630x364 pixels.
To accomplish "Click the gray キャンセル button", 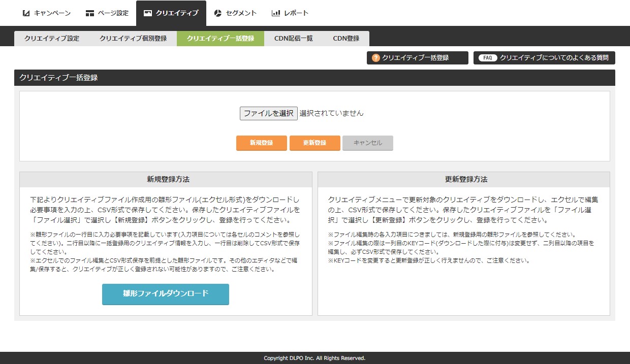I will point(368,143).
